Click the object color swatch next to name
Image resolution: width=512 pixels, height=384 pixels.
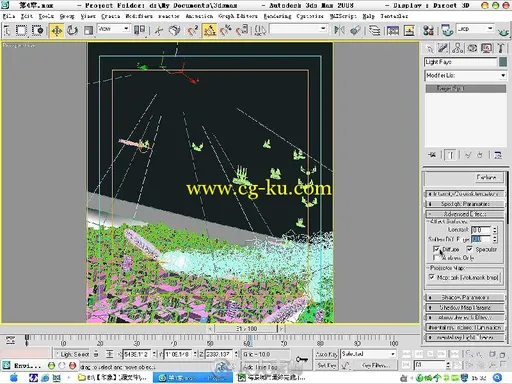[x=503, y=62]
